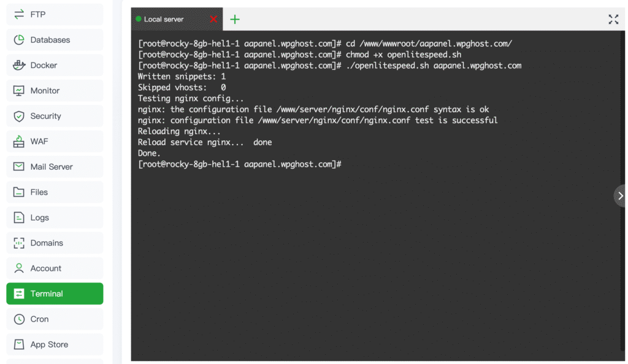Open the Monitor section
Image resolution: width=628 pixels, height=364 pixels.
[54, 90]
